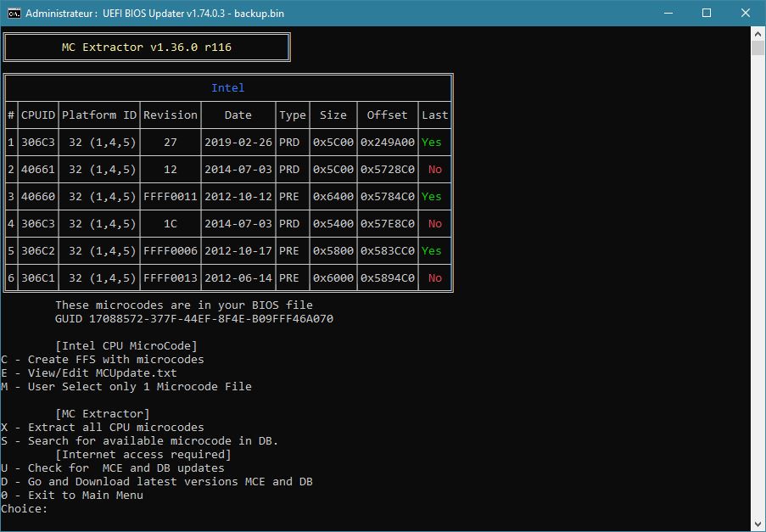The height and width of the screenshot is (532, 766).
Task: Click the 'Date' column header
Action: (238, 115)
